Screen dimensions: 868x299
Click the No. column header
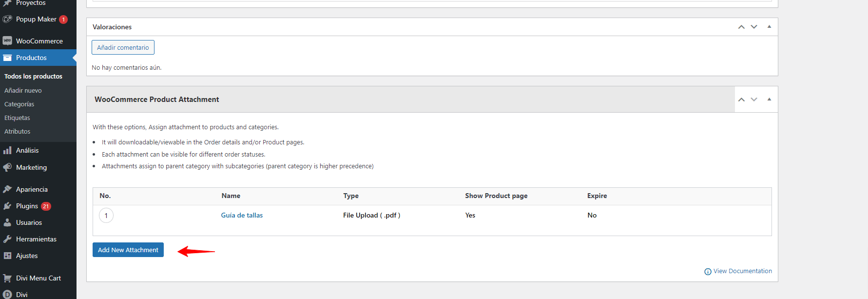pos(105,196)
